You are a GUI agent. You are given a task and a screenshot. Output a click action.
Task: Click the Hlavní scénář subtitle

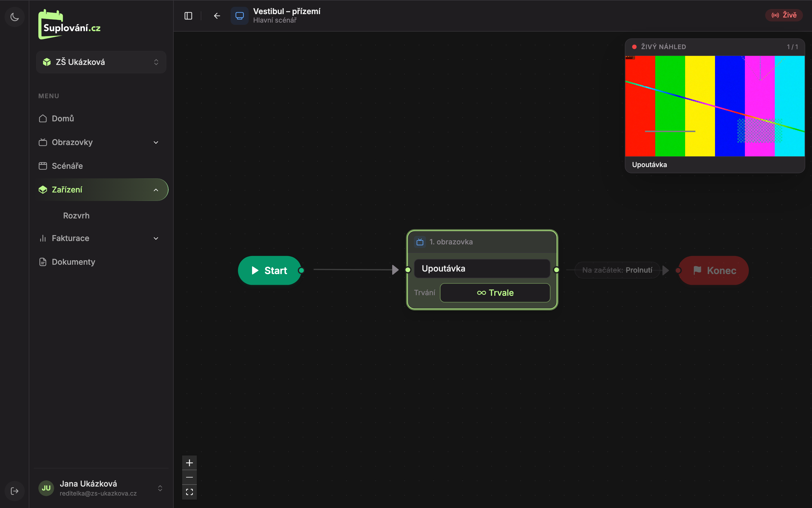point(275,20)
